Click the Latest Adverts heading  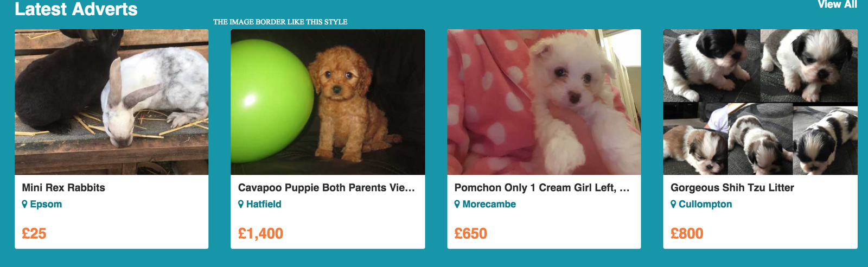pyautogui.click(x=76, y=9)
